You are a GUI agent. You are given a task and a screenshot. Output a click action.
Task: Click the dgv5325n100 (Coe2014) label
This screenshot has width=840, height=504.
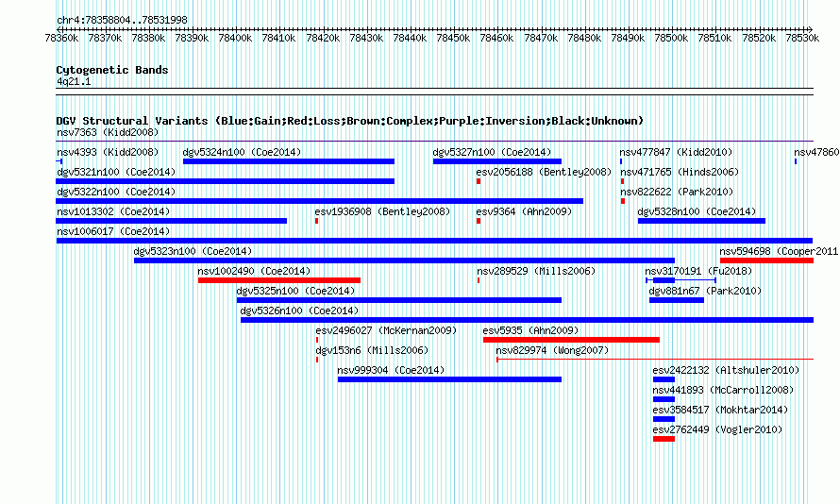(295, 291)
